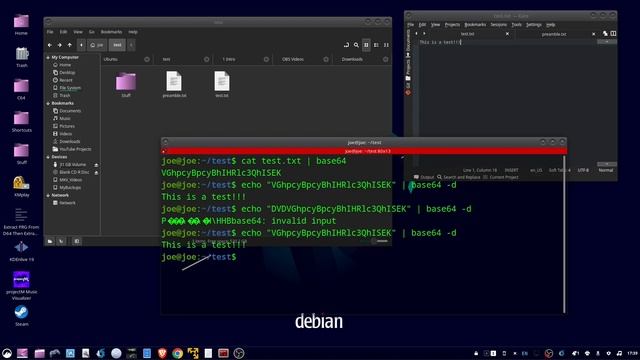Eject the Blank CD-R Disc device
Viewport: 640px width, 360px height.
pyautogui.click(x=96, y=173)
